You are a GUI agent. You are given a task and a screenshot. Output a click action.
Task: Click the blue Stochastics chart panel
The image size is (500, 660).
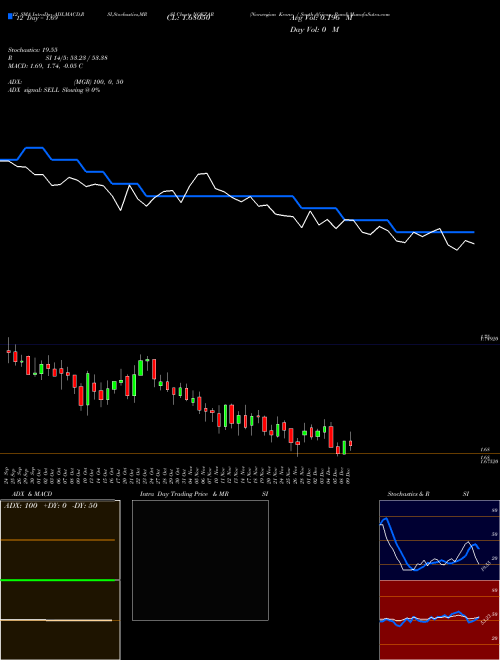pyautogui.click(x=439, y=540)
